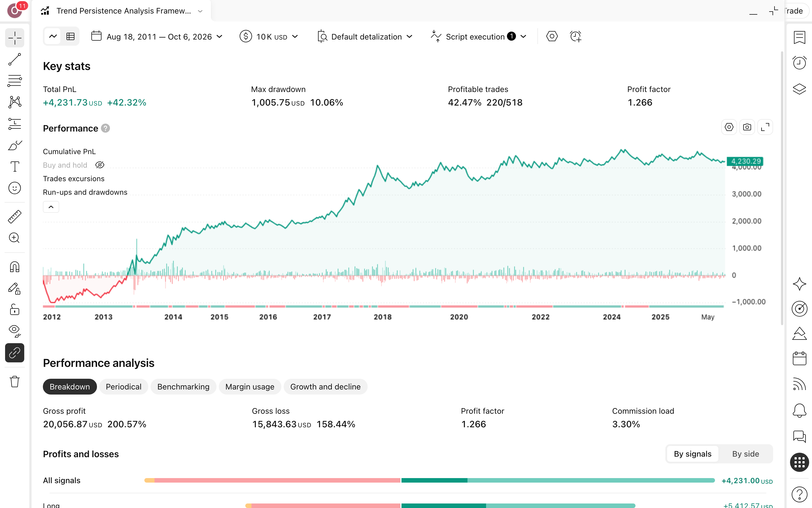Collapse the chart legend chevron

[x=51, y=207]
